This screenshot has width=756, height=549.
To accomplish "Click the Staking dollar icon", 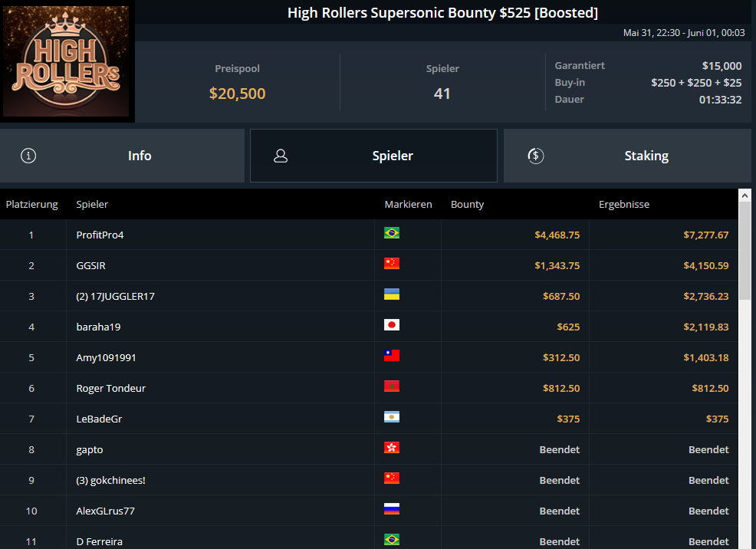I will click(x=536, y=156).
